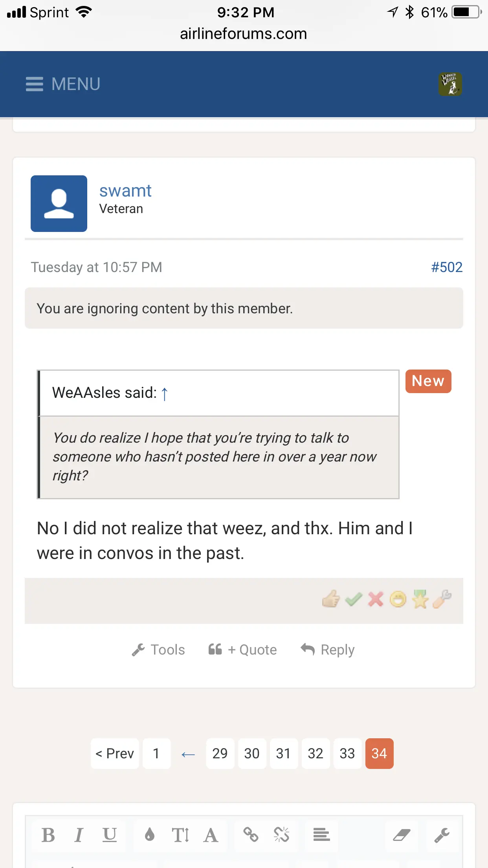Toggle underline formatting in editor
The width and height of the screenshot is (488, 868).
(x=110, y=835)
